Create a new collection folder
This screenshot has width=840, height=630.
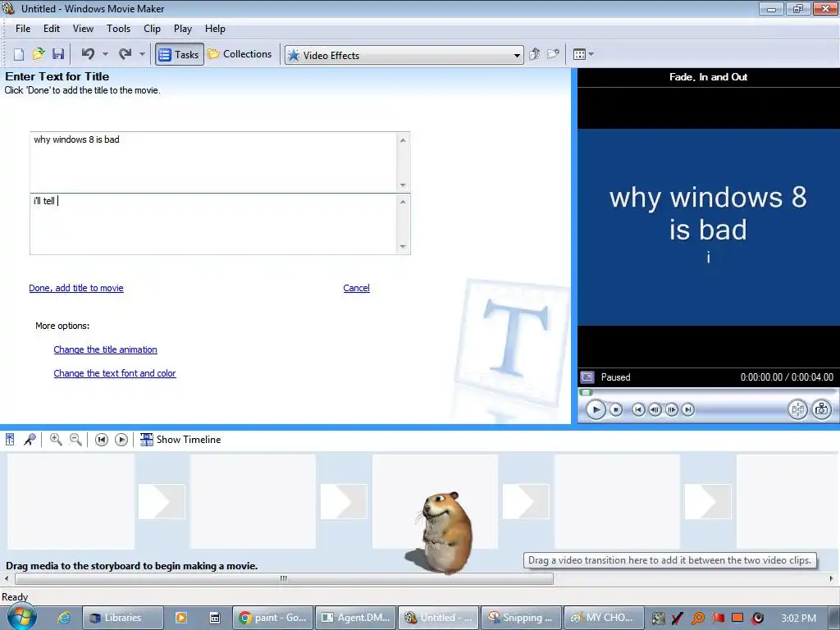(553, 54)
